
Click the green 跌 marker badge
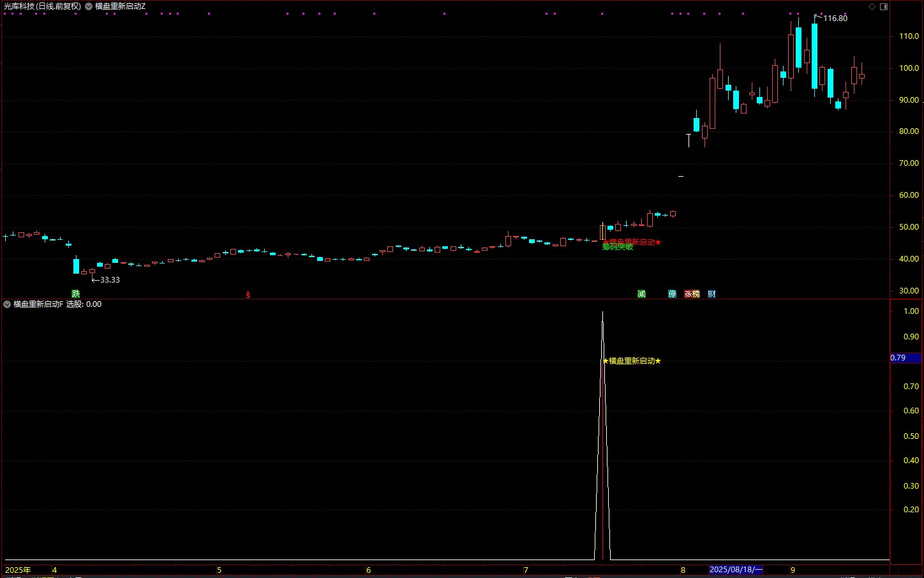pos(76,293)
